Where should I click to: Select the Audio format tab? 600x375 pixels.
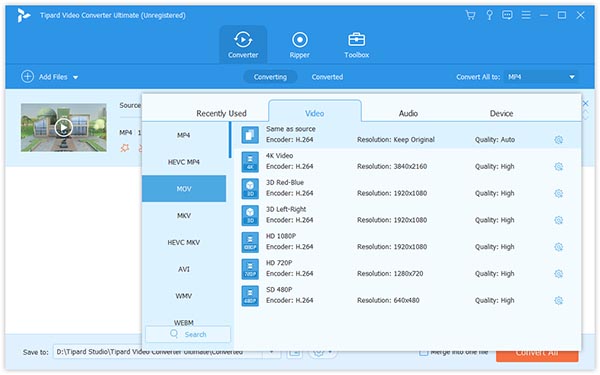[408, 113]
